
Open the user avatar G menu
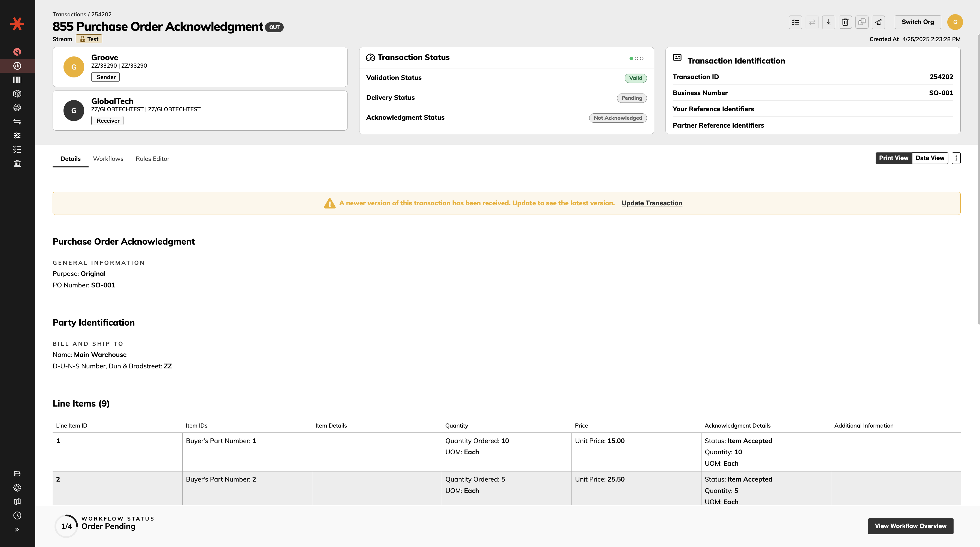[x=955, y=22]
